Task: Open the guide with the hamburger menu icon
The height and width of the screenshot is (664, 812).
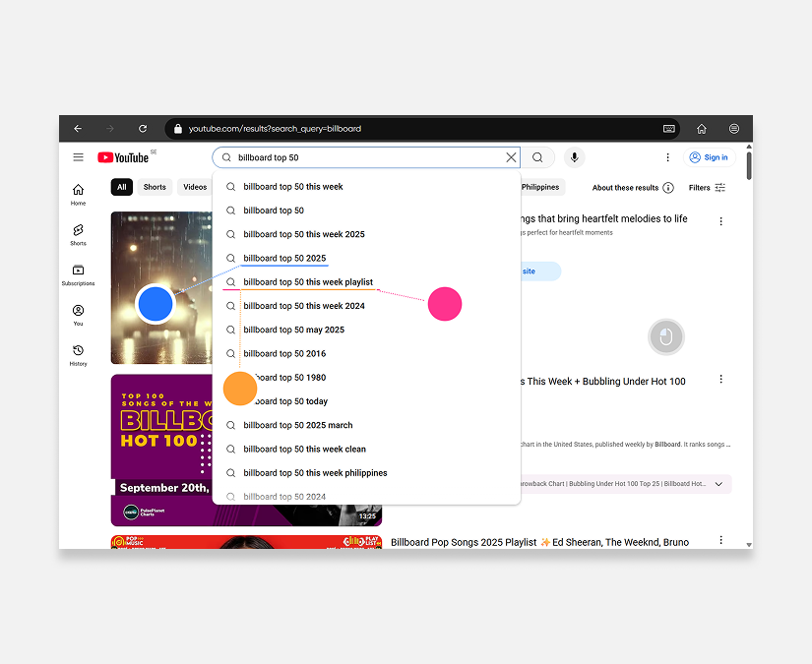Action: tap(78, 156)
